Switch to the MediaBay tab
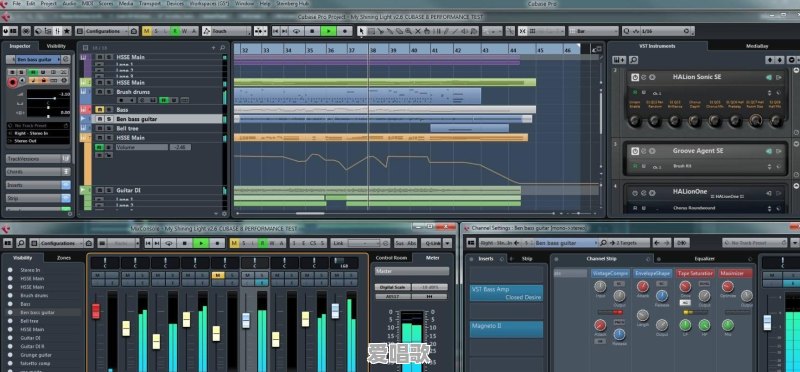Screen dimensions: 800x372 pos(757,46)
